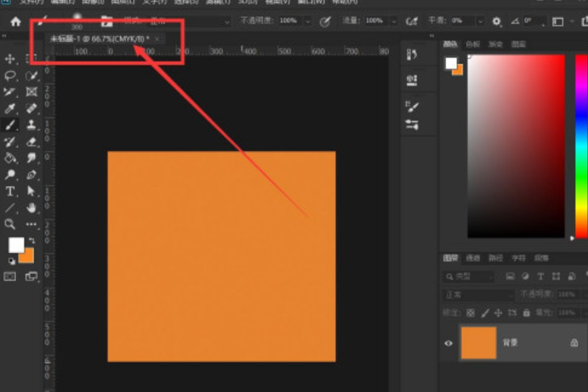Toggle lock all padlock
This screenshot has width=588, height=392.
click(x=527, y=313)
